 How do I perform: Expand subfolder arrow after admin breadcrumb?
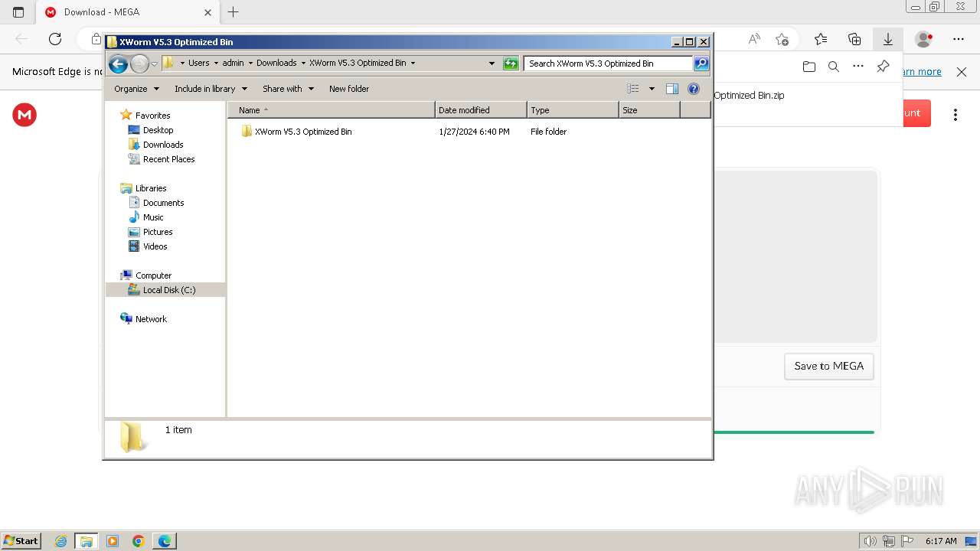tap(250, 63)
